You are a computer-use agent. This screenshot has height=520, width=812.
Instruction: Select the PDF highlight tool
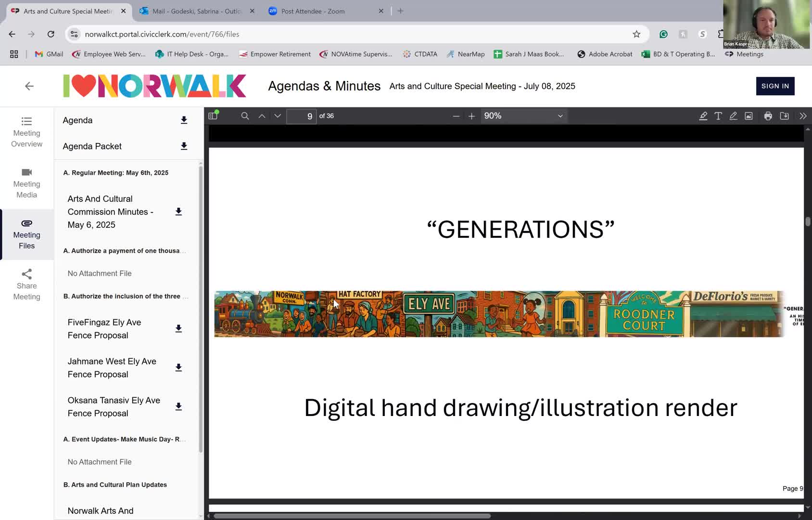click(x=703, y=116)
